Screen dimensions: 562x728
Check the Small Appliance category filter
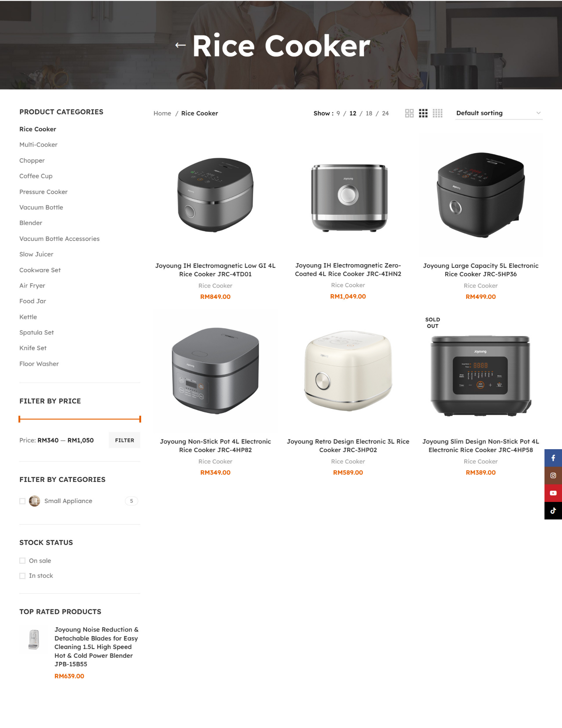pos(23,501)
